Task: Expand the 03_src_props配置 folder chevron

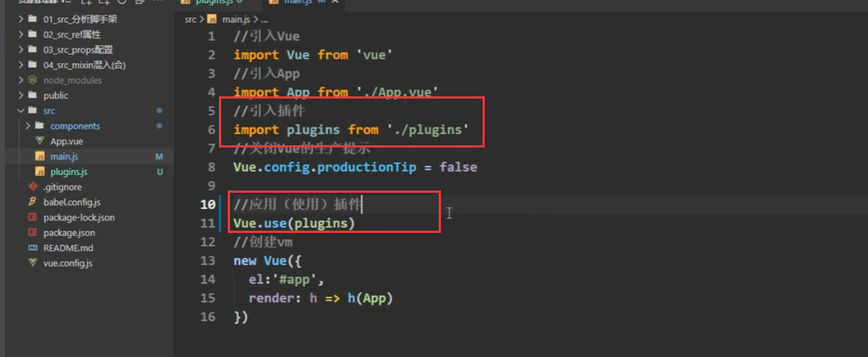Action: [x=20, y=50]
